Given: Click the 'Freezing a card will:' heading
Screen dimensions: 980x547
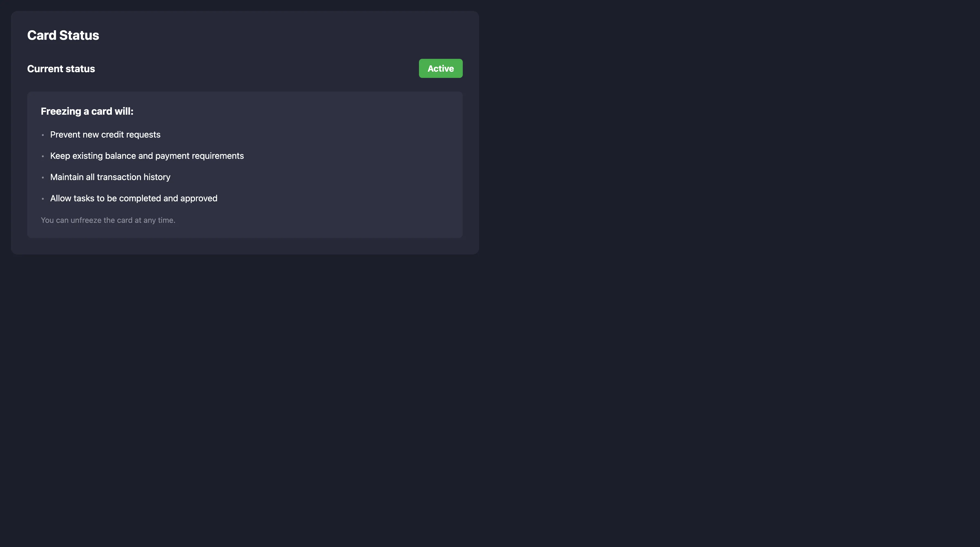Looking at the screenshot, I should (87, 111).
